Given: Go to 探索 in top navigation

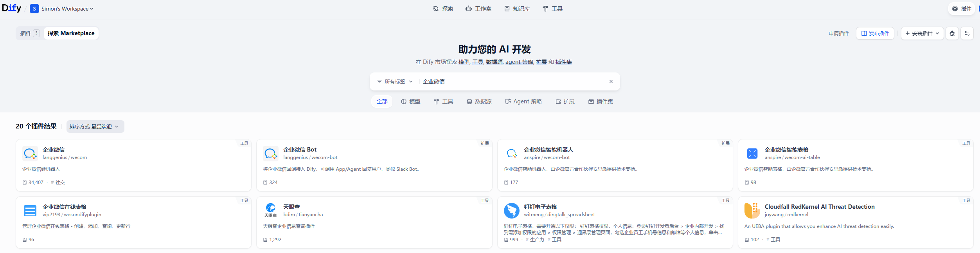Looking at the screenshot, I should [443, 9].
